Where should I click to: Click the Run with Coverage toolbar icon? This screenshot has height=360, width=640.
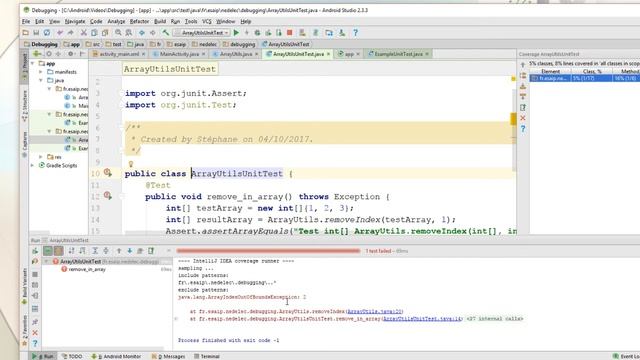[268, 33]
